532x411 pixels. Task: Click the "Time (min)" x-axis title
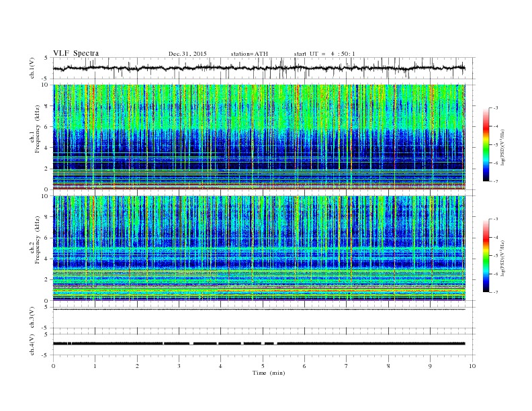269,373
